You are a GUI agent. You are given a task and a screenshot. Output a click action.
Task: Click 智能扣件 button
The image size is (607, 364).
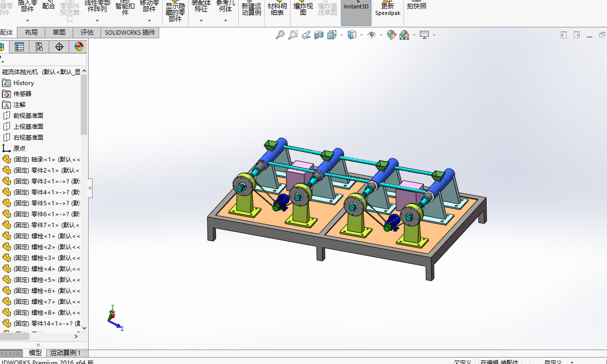click(x=125, y=8)
